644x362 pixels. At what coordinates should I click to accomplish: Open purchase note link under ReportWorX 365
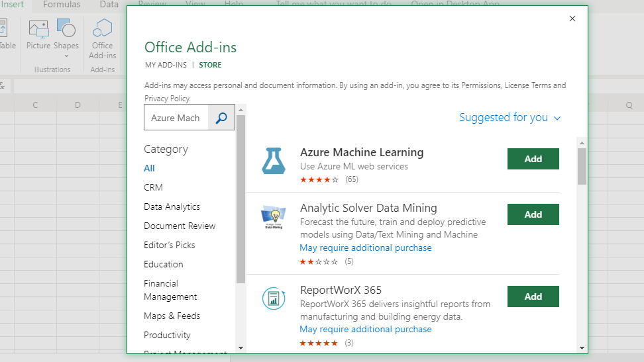pos(366,329)
